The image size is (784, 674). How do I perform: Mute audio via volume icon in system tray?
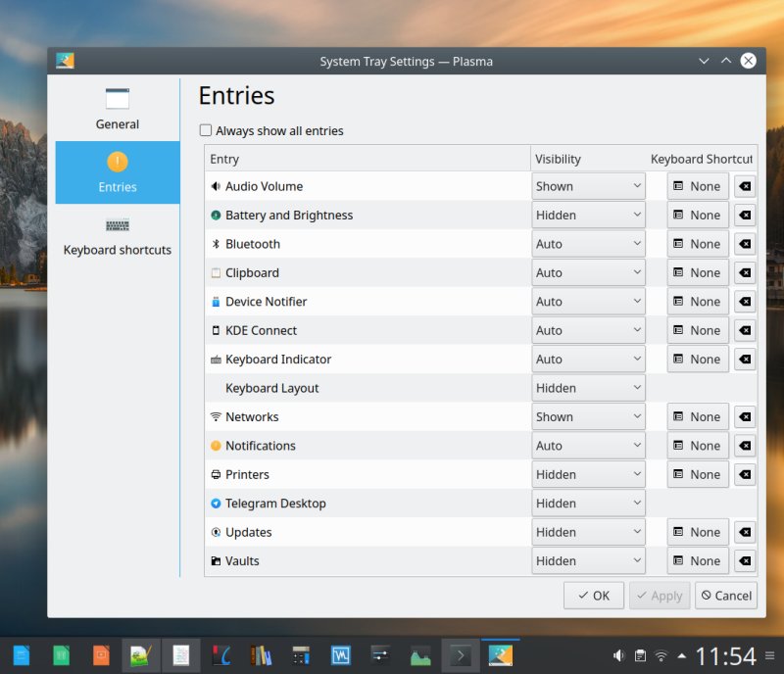coord(618,654)
